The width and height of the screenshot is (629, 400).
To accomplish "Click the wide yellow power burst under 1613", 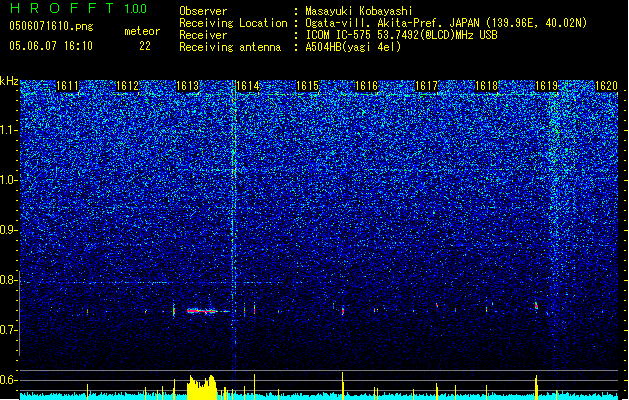I will [x=202, y=388].
